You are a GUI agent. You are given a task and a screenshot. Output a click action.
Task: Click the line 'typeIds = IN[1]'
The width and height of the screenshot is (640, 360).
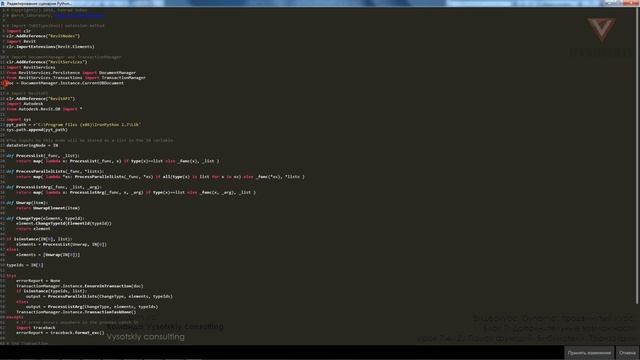24,265
